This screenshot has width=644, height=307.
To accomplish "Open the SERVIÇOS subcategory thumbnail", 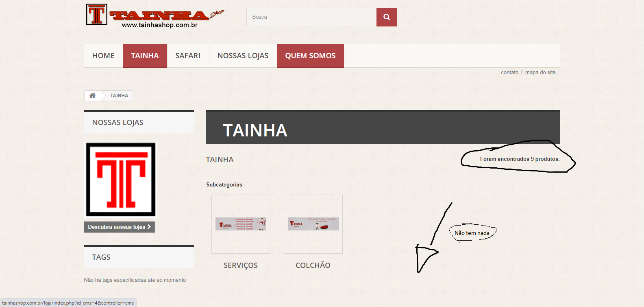I will [x=241, y=224].
